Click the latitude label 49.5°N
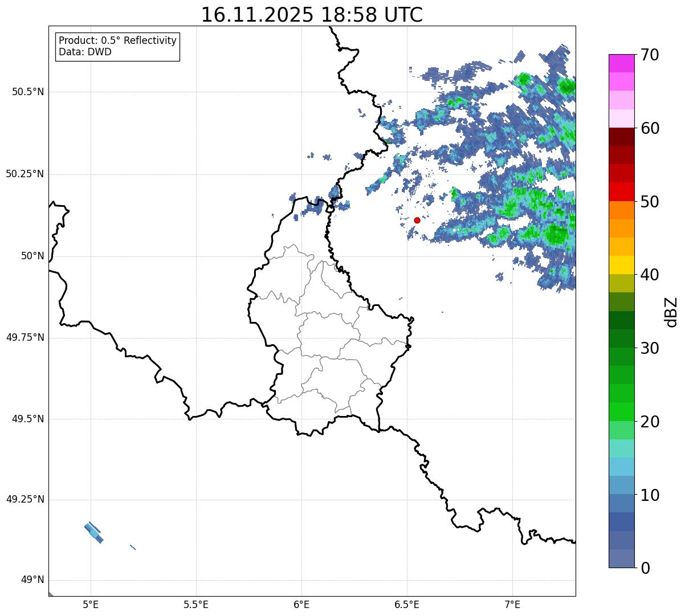Image resolution: width=685 pixels, height=616 pixels. click(28, 419)
